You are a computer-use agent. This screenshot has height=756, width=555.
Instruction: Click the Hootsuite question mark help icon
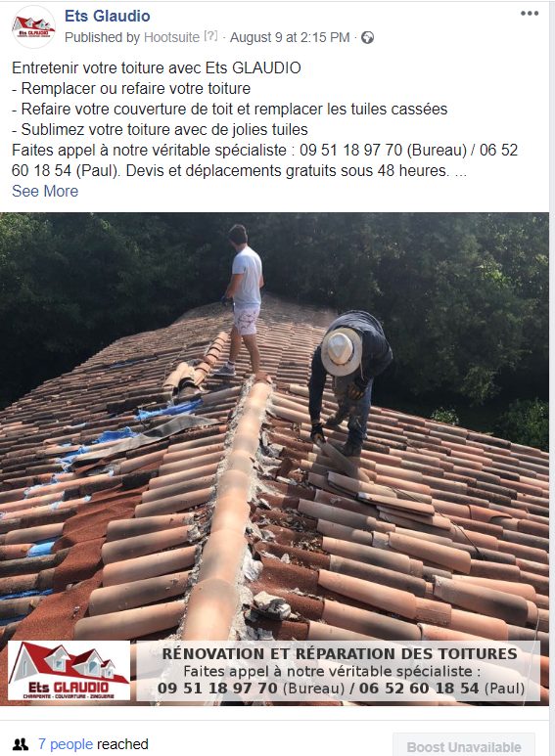pyautogui.click(x=210, y=36)
